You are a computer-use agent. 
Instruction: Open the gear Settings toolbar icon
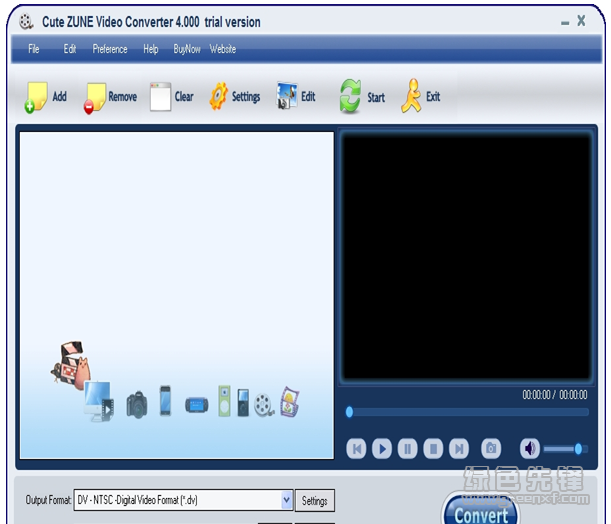pyautogui.click(x=218, y=96)
